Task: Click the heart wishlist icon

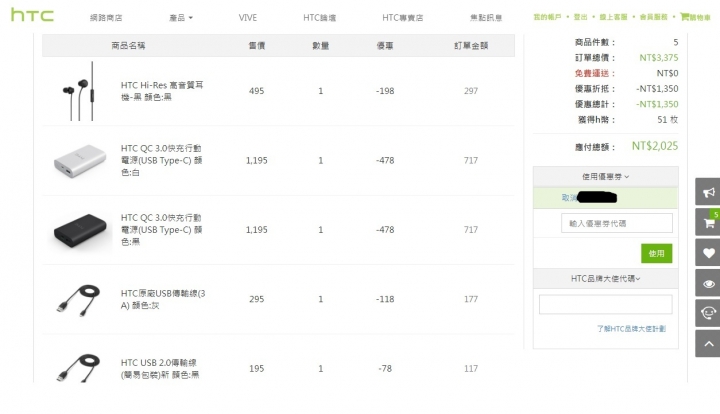Action: [708, 252]
